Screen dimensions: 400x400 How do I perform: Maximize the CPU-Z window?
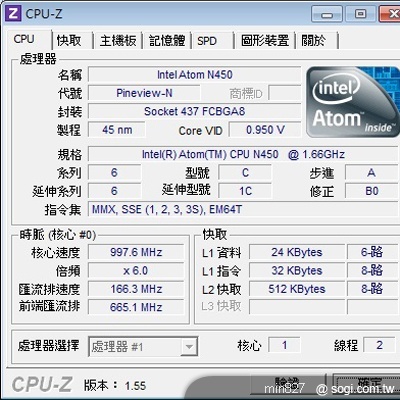click(x=360, y=14)
